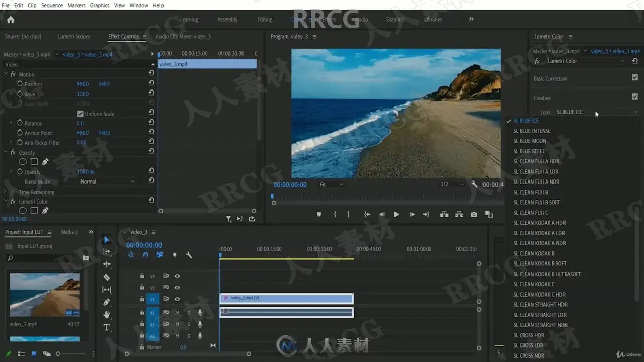Choose SL CLEAN KODAK B look
The height and width of the screenshot is (362, 644).
pos(534,253)
